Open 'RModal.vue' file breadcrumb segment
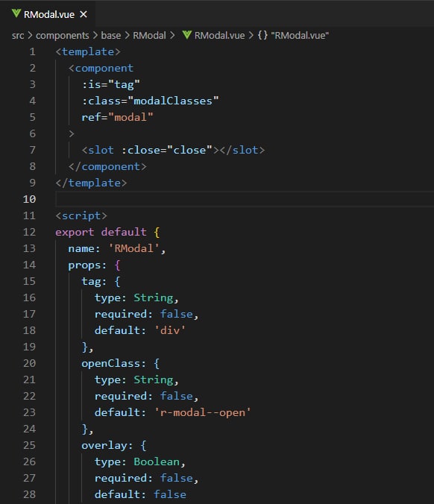 point(219,35)
